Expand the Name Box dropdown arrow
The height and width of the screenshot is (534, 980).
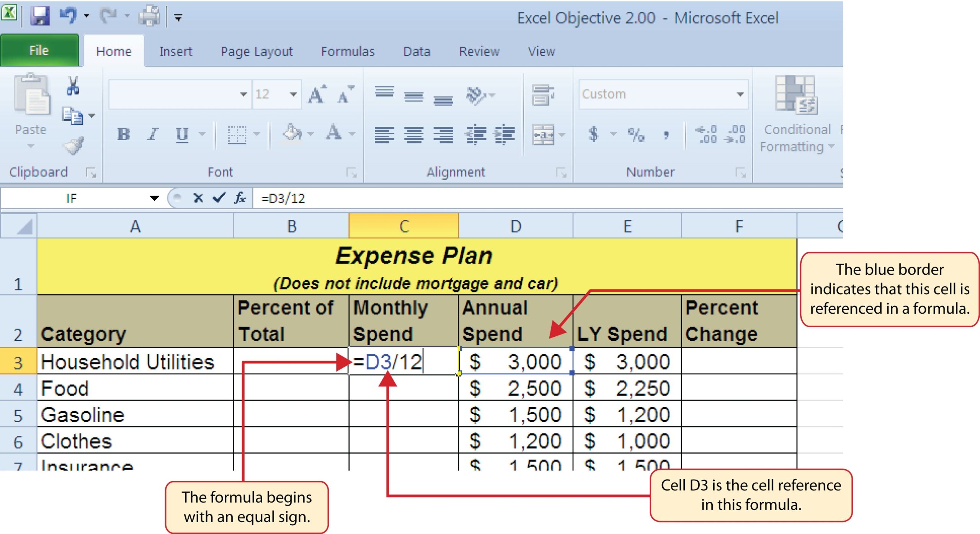(154, 198)
